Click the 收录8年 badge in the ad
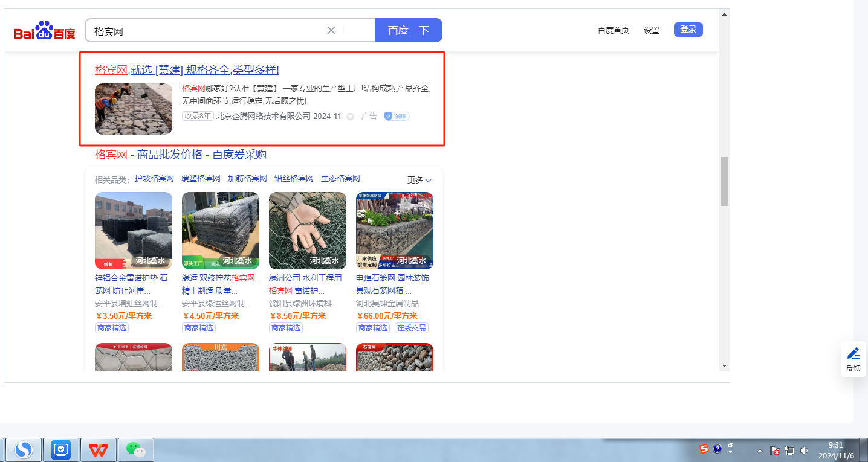Viewport: 868px width, 462px height. (198, 116)
